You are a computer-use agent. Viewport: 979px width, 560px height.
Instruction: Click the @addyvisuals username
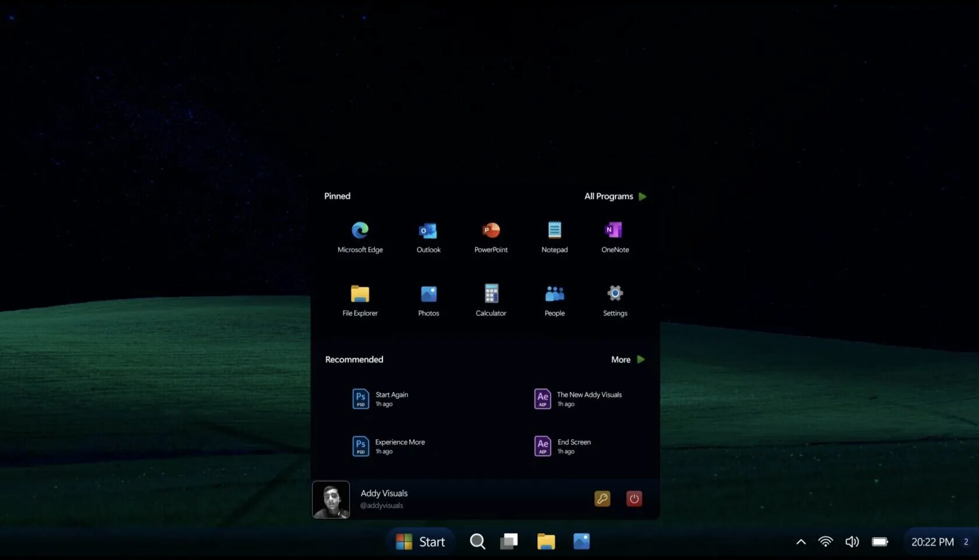point(382,505)
